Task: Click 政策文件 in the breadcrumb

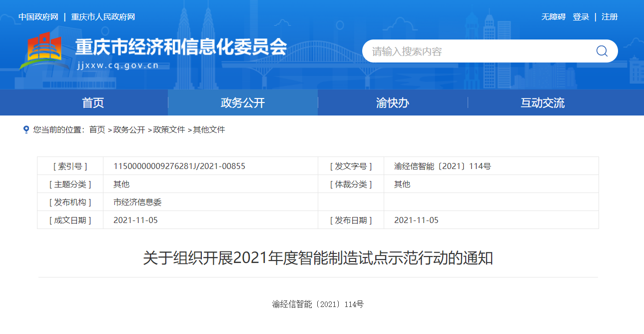Action: pos(169,130)
